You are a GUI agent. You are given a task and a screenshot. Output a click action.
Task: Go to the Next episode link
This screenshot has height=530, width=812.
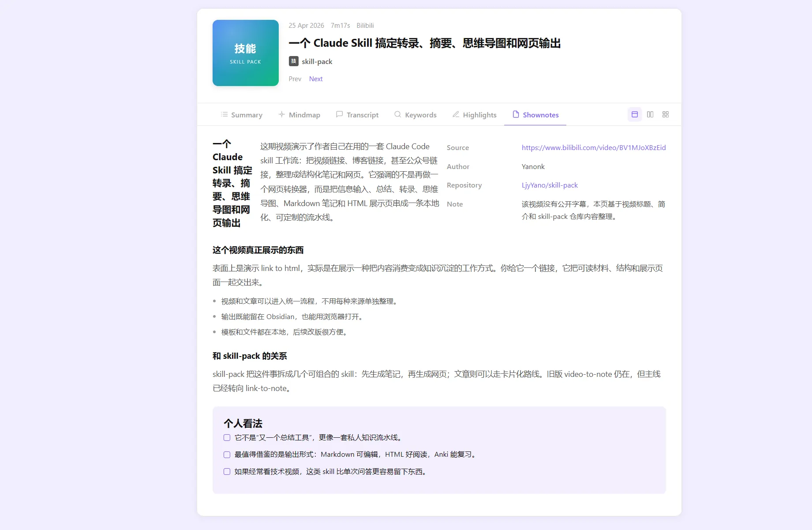click(x=316, y=79)
